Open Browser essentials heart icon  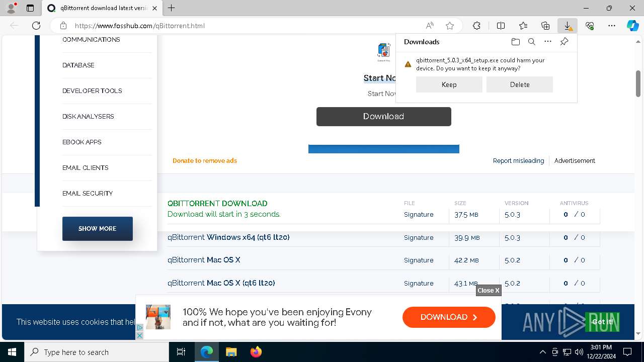[x=590, y=26]
